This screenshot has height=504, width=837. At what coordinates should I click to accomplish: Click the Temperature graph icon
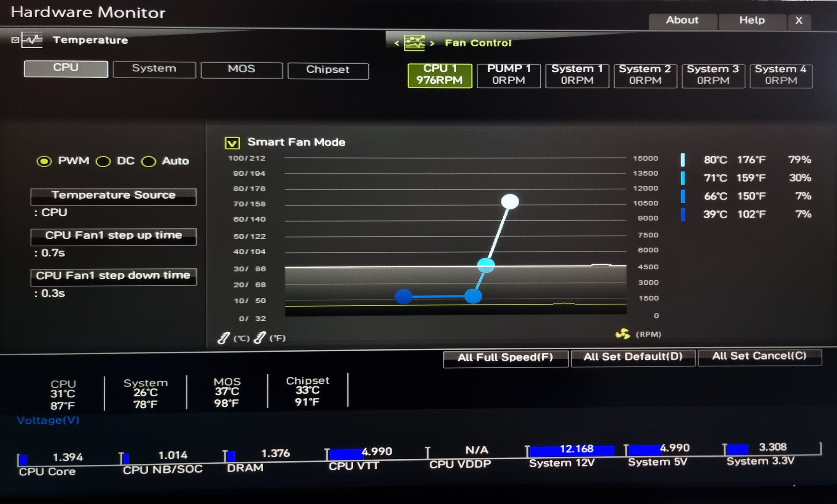point(32,41)
